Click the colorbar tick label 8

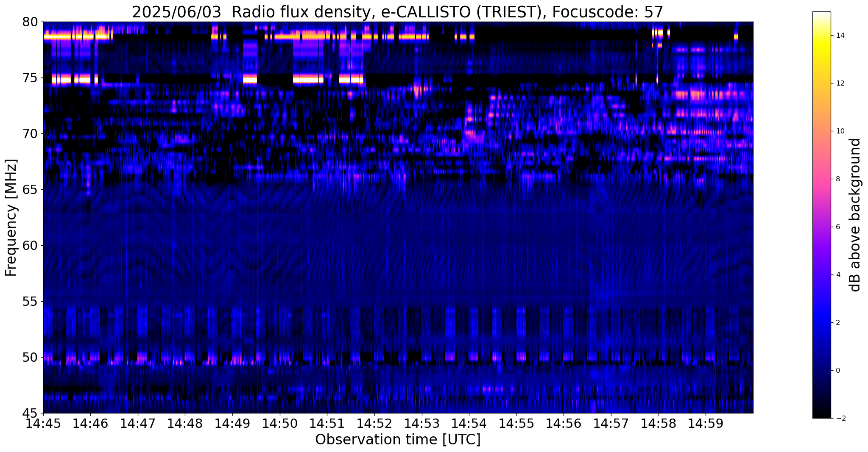[x=837, y=179]
